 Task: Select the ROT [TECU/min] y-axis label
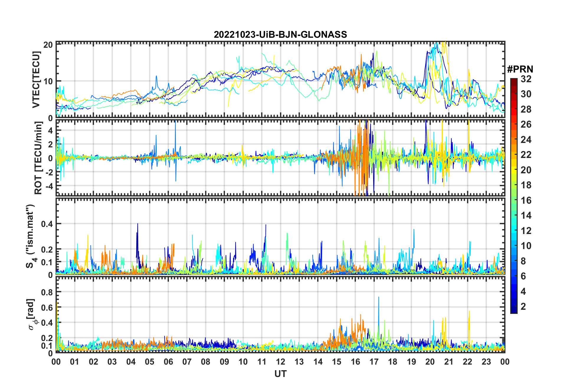pyautogui.click(x=38, y=158)
